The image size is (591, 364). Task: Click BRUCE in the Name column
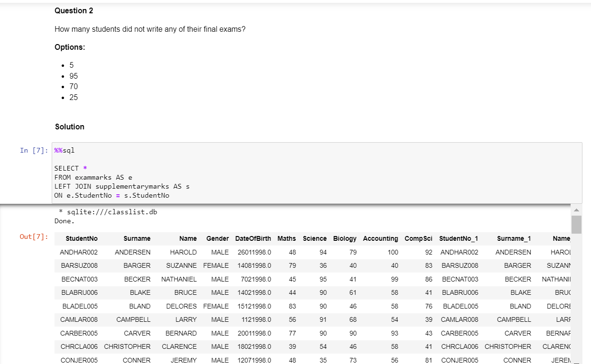tap(185, 292)
